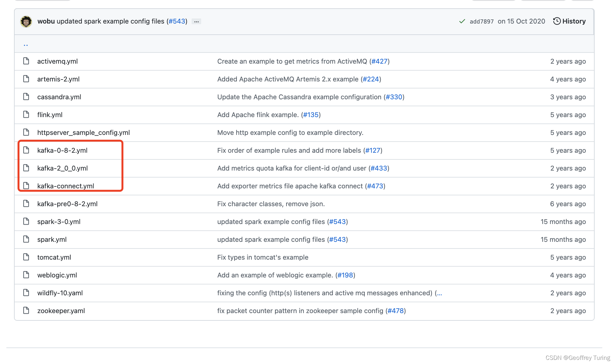Open issue #427 link for ActiveMQ
Image resolution: width=615 pixels, height=364 pixels.
[379, 61]
